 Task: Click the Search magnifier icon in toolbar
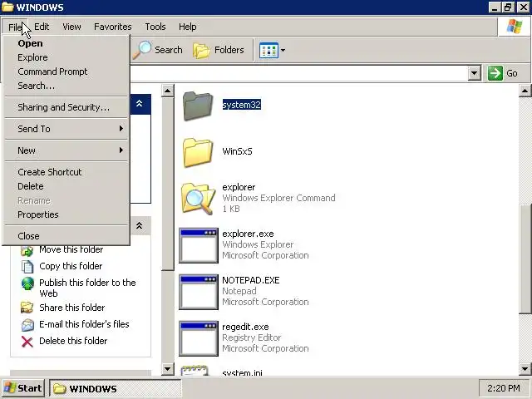tap(142, 50)
